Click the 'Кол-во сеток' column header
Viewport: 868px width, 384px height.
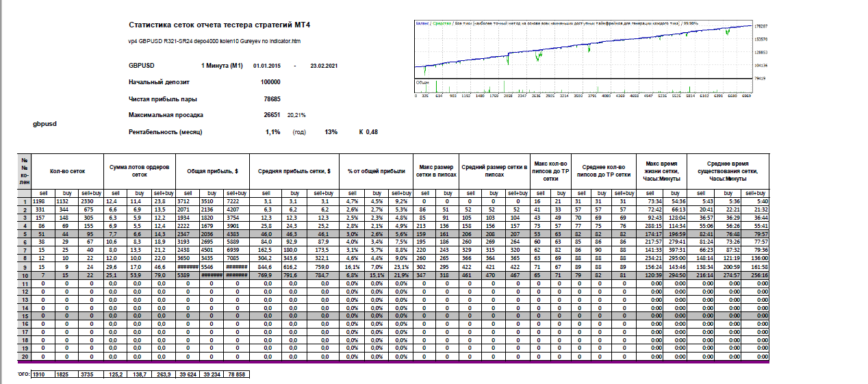point(67,172)
